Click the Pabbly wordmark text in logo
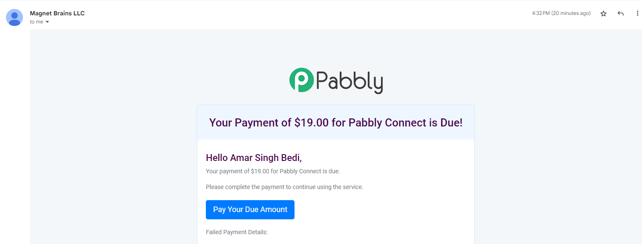This screenshot has width=644, height=244. [x=349, y=81]
